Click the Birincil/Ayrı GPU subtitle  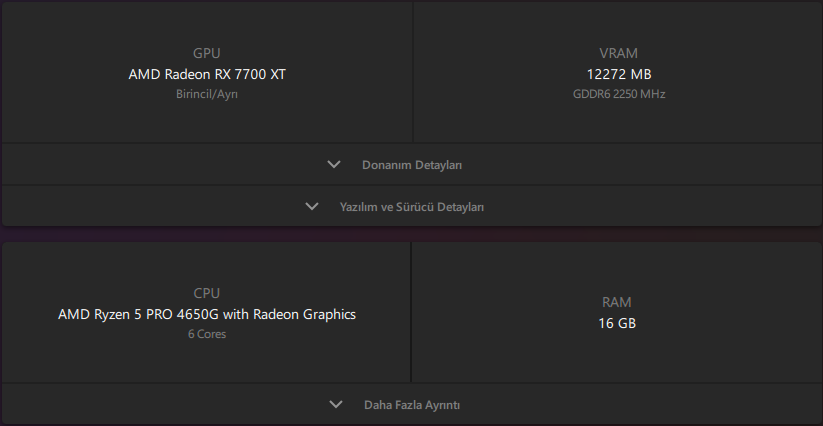click(x=207, y=94)
